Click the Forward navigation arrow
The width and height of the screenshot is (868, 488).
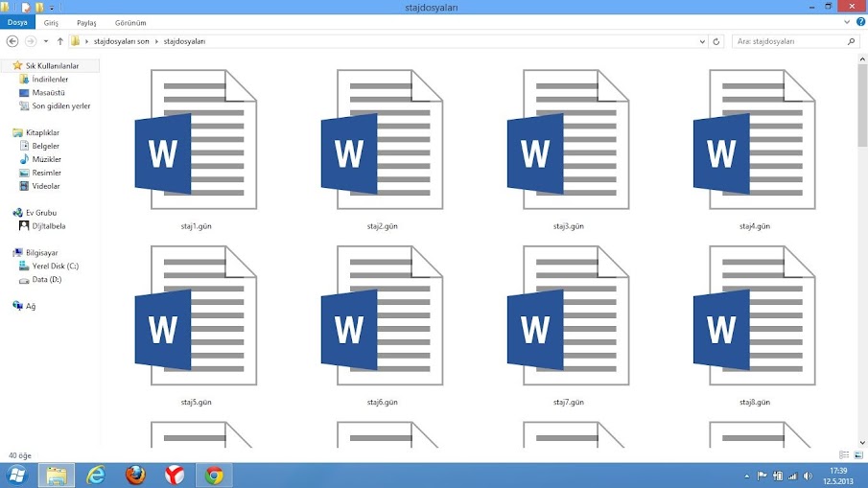tap(31, 41)
